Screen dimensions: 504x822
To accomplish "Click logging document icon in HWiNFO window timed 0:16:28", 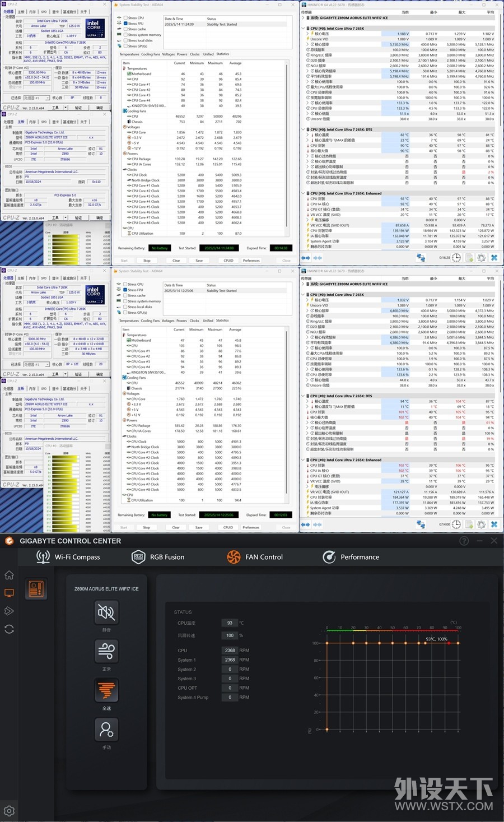I will 469,258.
